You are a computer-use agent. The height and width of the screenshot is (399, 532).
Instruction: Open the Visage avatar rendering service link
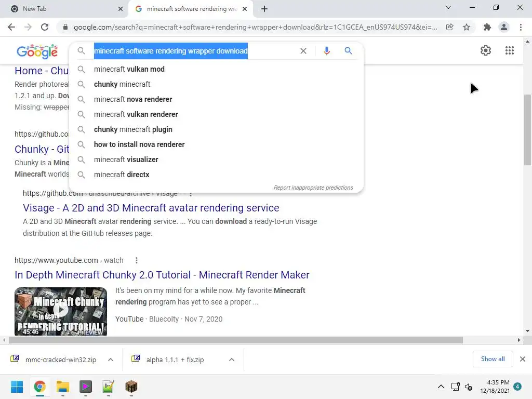coord(151,208)
